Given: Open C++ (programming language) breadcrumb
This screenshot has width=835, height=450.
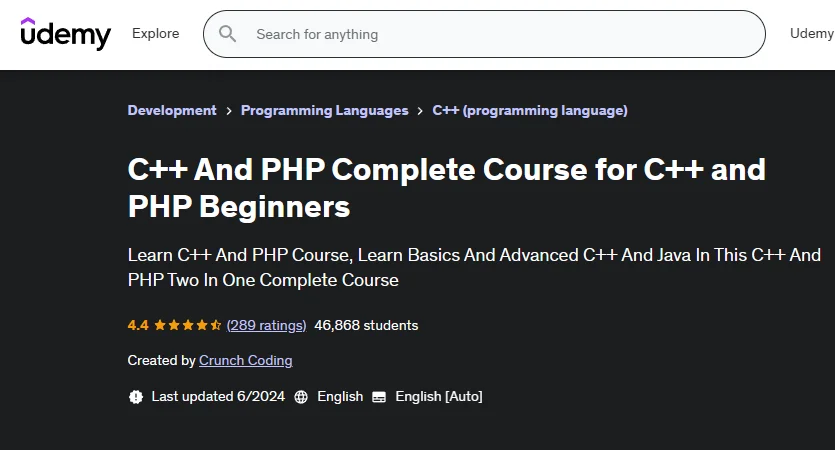Looking at the screenshot, I should click(530, 110).
